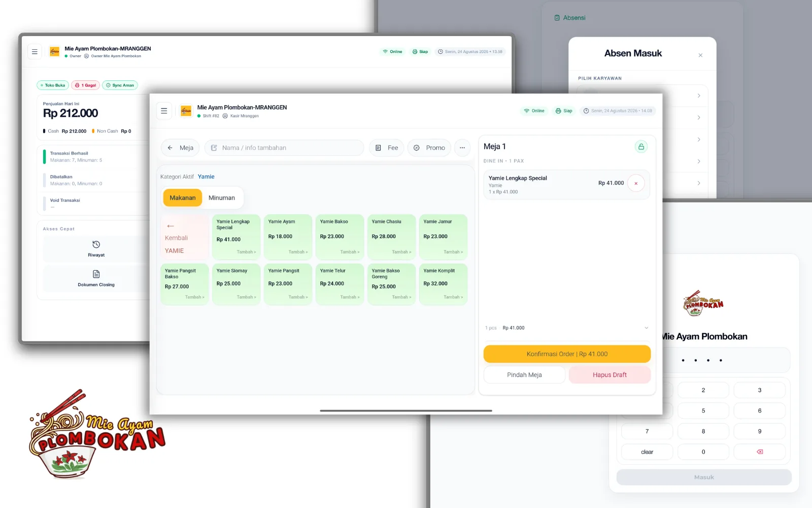Click backspace key on PIN keypad
The image size is (812, 508).
click(760, 452)
